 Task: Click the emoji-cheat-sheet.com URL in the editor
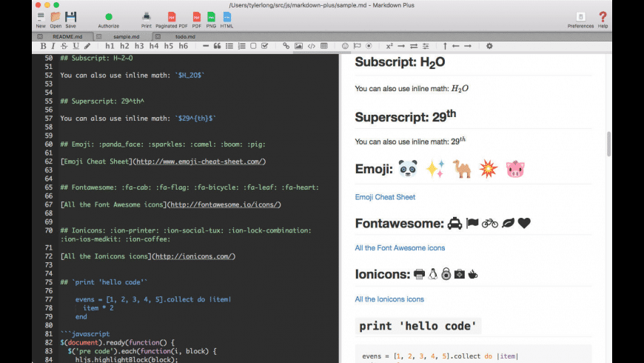200,161
